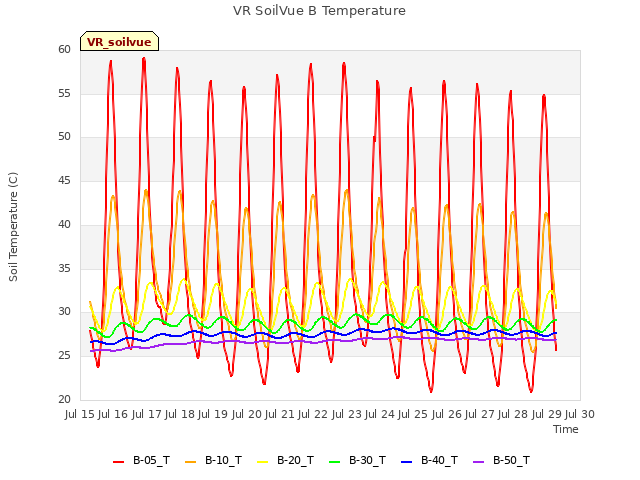This screenshot has width=640, height=480.
Task: Click the green B-30_T legend swatch
Action: point(334,462)
